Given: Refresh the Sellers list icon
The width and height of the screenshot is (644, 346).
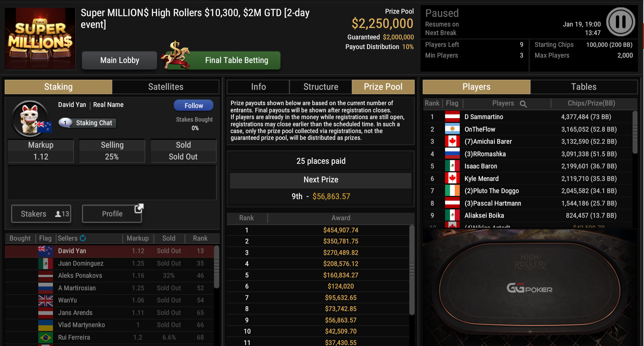Looking at the screenshot, I should tap(83, 238).
